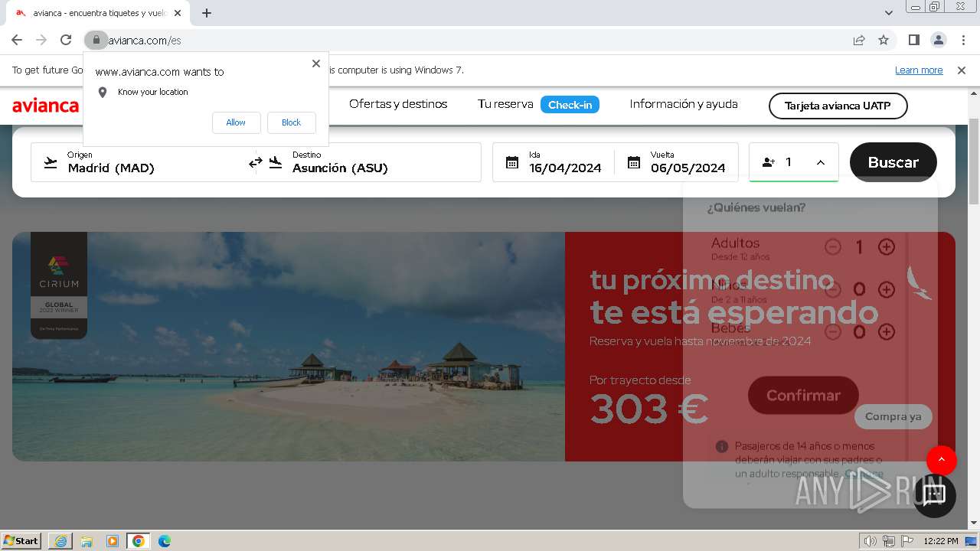This screenshot has width=980, height=551.
Task: Close the avianca browser tab
Action: 178,13
